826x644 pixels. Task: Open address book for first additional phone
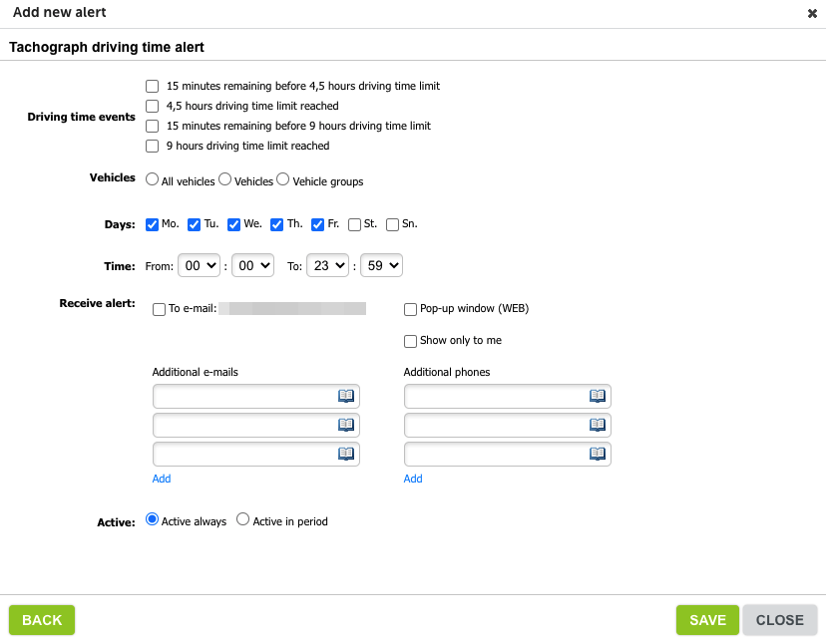coord(598,396)
